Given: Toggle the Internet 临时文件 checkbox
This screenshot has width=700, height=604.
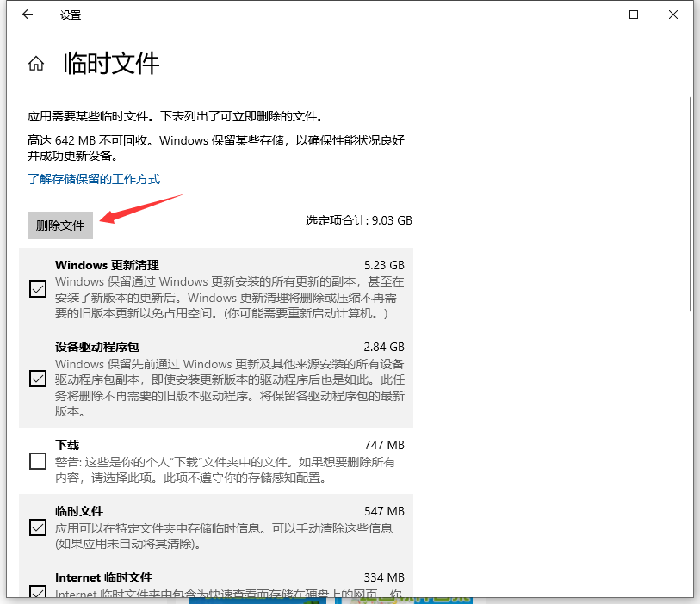Looking at the screenshot, I should pos(38,591).
